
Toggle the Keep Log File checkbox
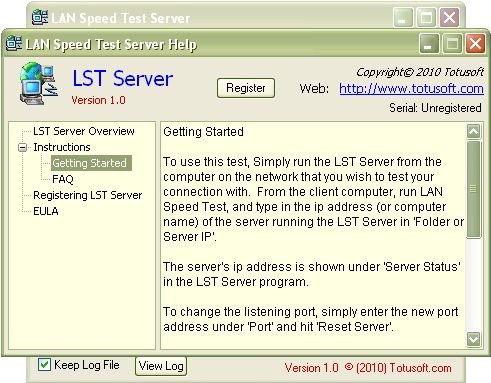pos(44,365)
